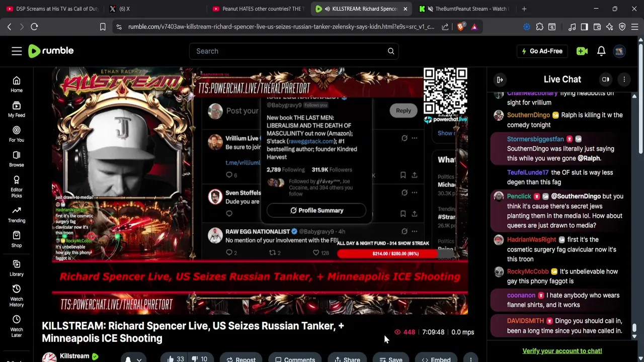Open the browser main menu
Viewport: 644px width, 362px height.
click(635, 27)
